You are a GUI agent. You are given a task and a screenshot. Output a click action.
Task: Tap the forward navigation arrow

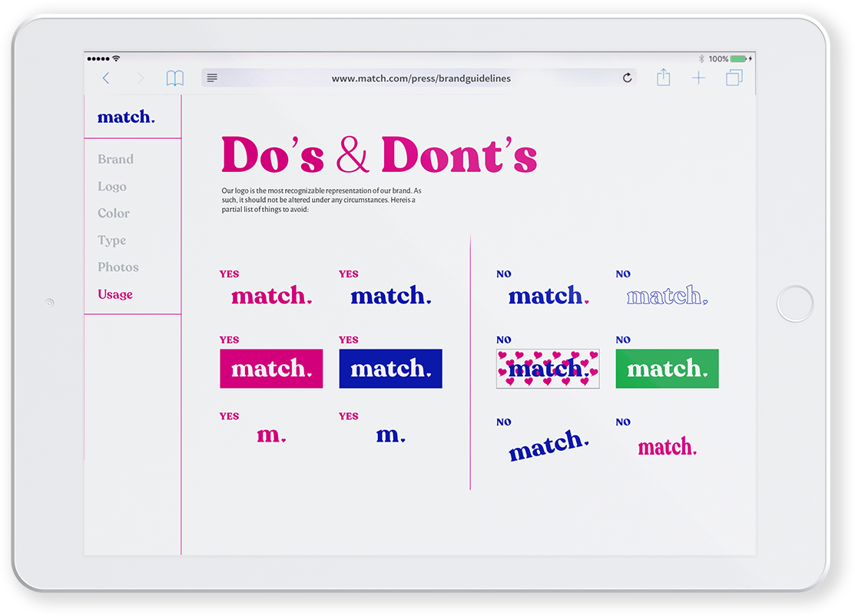141,78
